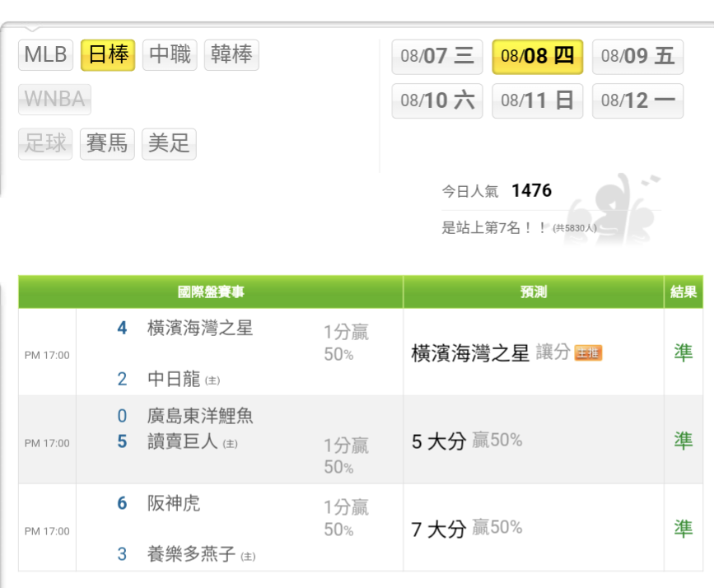
Task: Click second row 準 result mark
Action: (683, 441)
